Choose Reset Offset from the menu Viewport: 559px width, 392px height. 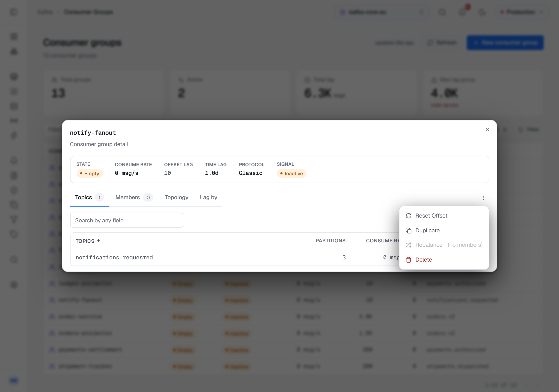444,216
